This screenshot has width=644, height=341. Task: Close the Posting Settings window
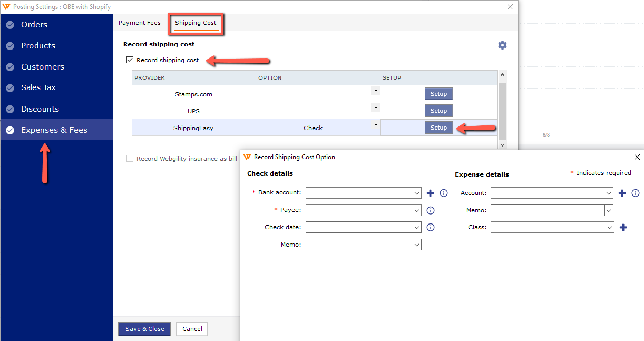tap(510, 7)
